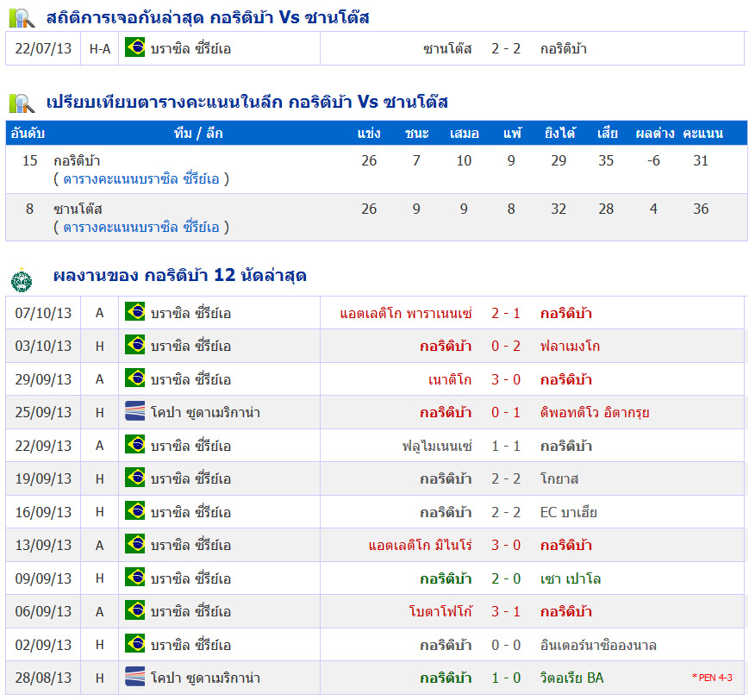Viewport: 749px width, 700px height.
Task: Click Brazil flag in 22/09/13 row
Action: point(134,444)
